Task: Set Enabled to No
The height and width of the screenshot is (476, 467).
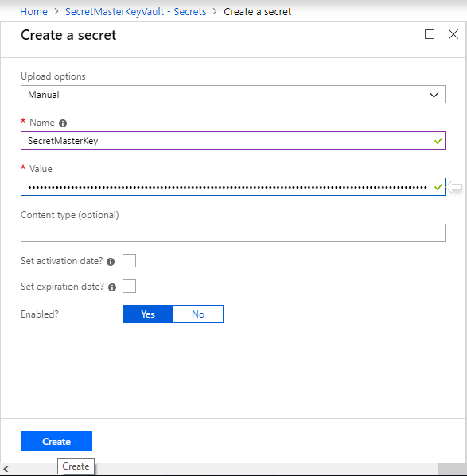Action: pos(198,314)
